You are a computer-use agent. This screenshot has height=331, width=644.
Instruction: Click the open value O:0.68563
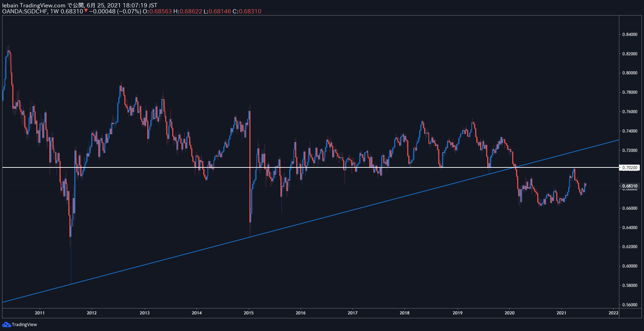point(157,11)
